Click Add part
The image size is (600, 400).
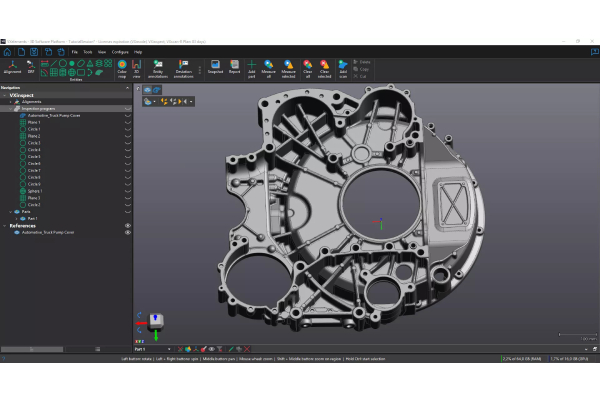pos(251,69)
